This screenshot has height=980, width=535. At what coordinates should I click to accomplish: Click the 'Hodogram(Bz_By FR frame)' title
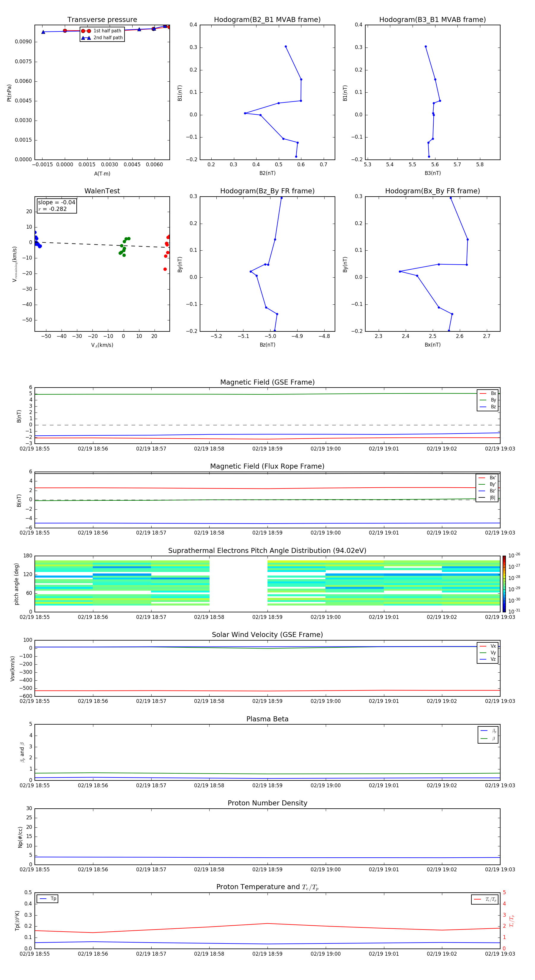(267, 191)
